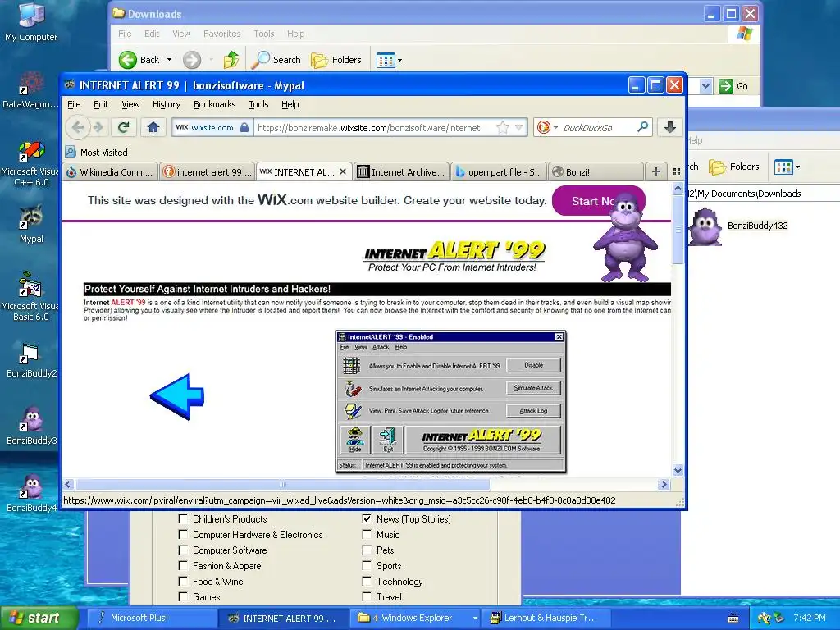The width and height of the screenshot is (840, 630).
Task: Open the BonziBuddy2 desktop shortcut
Action: pos(31,360)
